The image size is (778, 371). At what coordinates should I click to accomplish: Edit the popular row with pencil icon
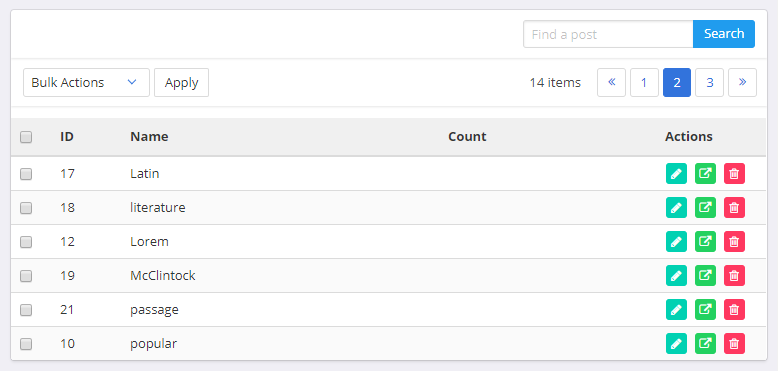[x=676, y=343]
